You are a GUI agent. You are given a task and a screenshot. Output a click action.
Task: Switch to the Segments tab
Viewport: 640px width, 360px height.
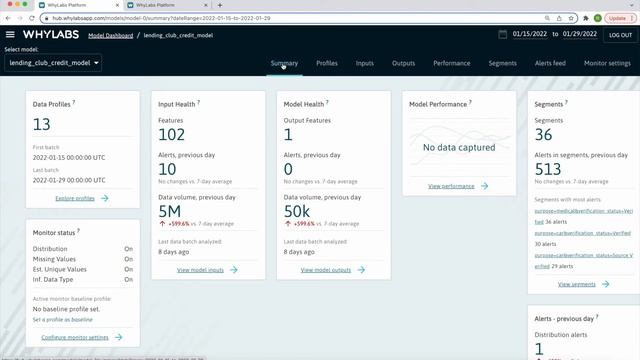click(502, 63)
